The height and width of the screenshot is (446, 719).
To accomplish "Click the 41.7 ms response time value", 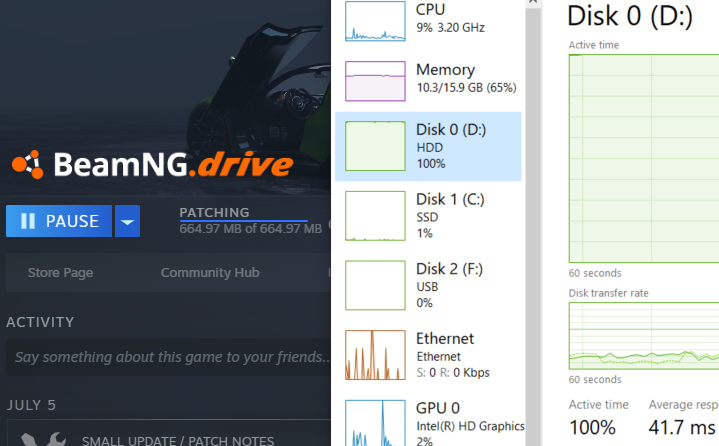I will 682,428.
